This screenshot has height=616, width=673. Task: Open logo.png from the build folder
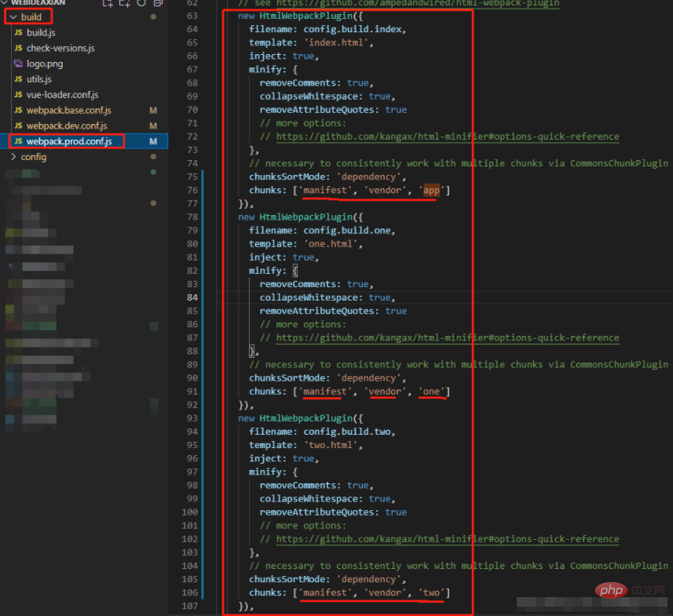click(45, 64)
